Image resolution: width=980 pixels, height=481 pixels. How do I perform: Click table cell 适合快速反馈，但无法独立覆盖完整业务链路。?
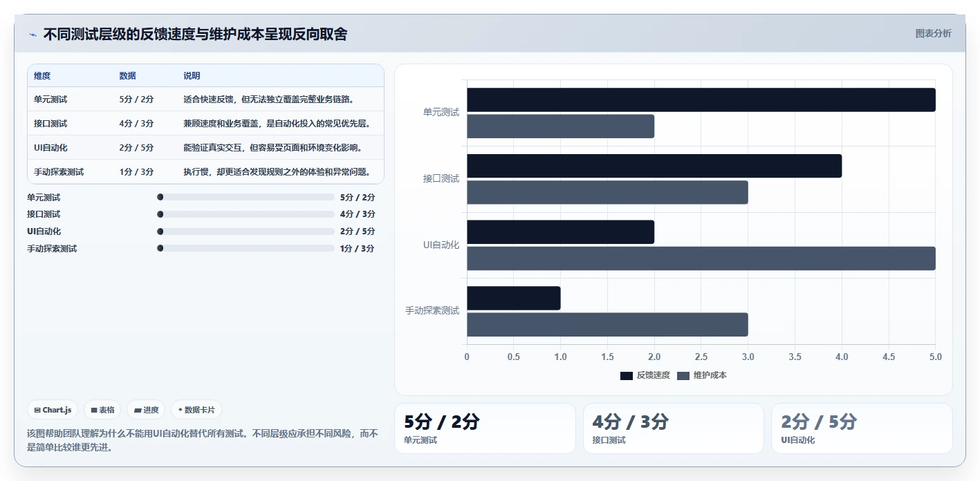click(269, 100)
